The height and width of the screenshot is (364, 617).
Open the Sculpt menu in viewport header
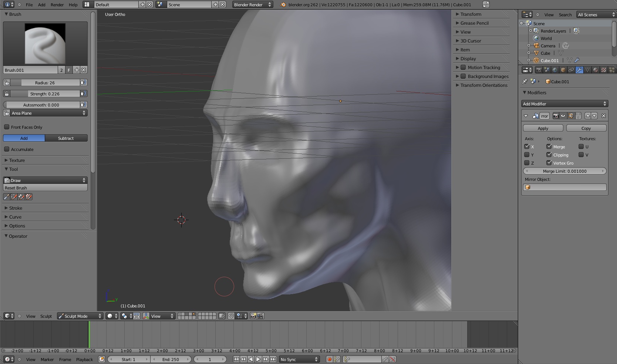[46, 316]
